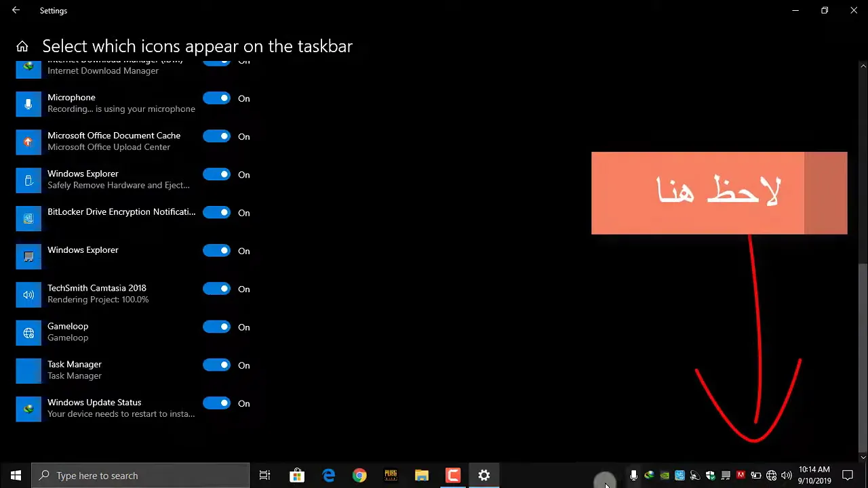Click 'Recording... is using your microphone' text

[x=121, y=109]
